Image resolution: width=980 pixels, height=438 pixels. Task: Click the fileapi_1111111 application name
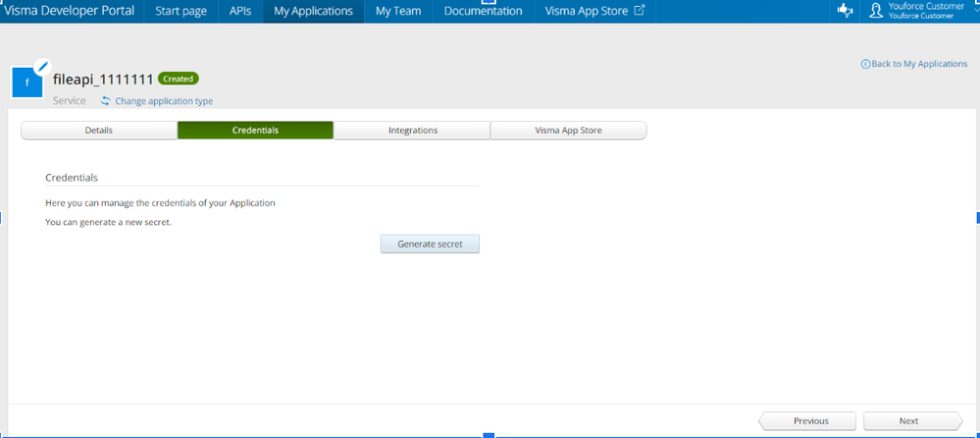(x=103, y=80)
